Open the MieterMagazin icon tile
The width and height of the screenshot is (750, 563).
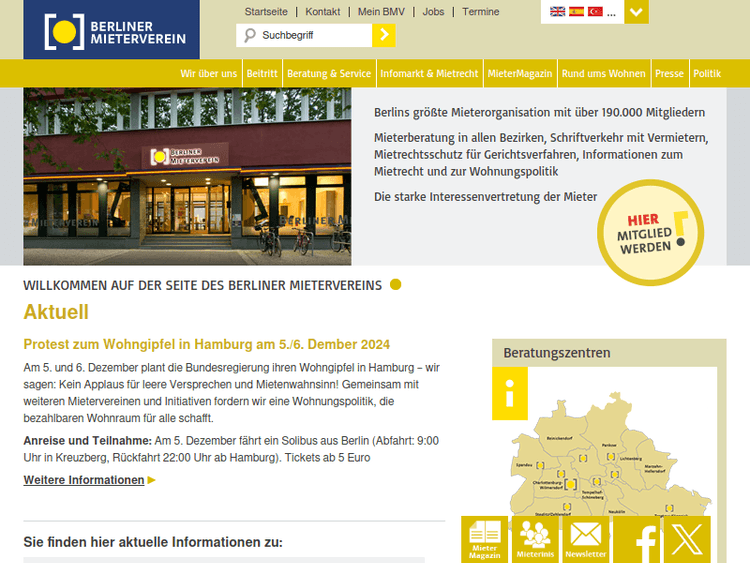point(485,540)
